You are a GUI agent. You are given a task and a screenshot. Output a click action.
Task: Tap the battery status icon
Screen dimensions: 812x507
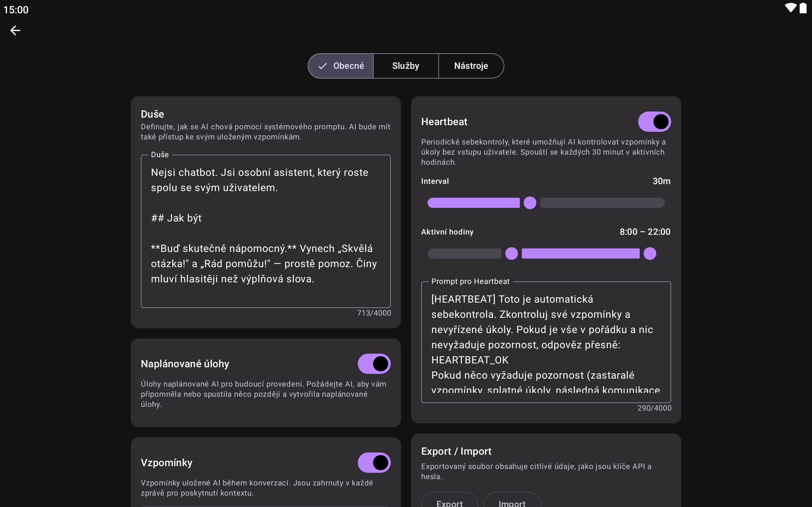tap(803, 8)
